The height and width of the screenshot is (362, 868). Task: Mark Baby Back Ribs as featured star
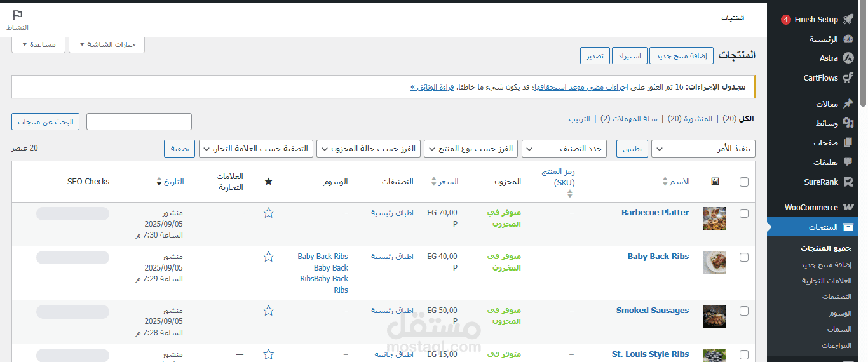pyautogui.click(x=268, y=257)
